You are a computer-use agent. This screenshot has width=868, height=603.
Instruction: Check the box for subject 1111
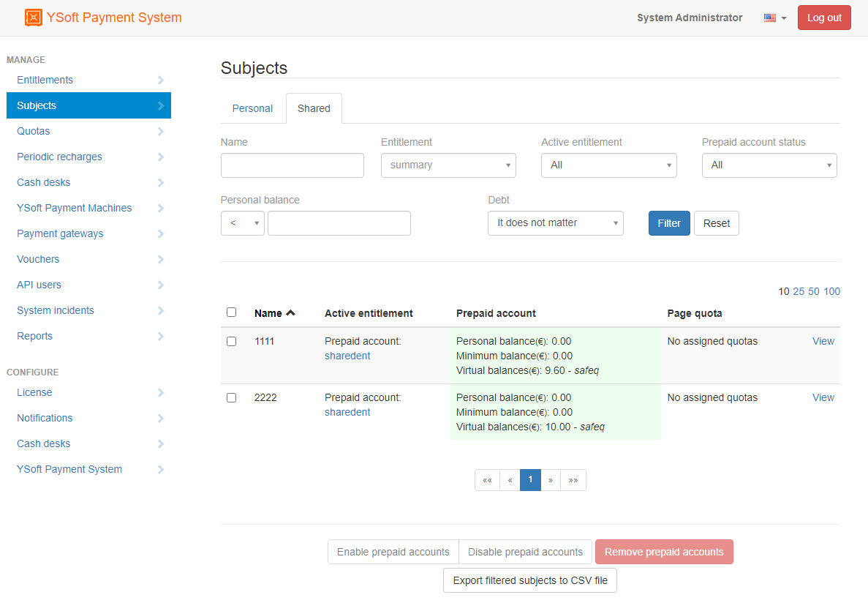232,342
